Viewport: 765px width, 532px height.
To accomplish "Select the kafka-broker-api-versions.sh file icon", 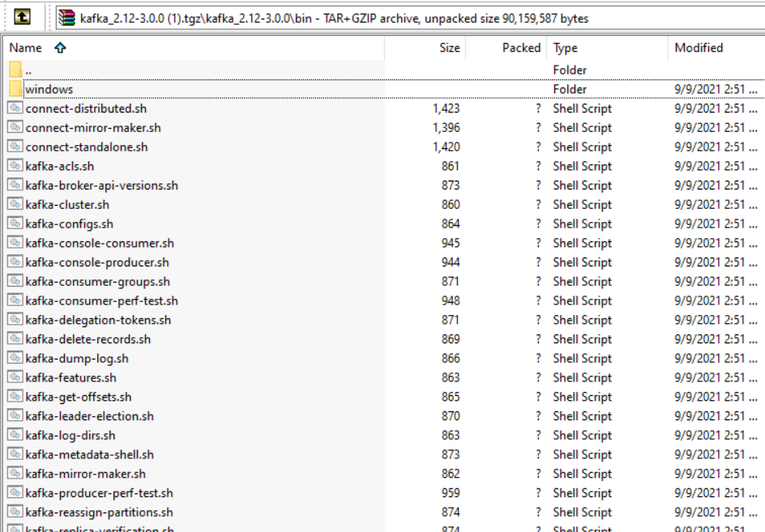I will click(15, 185).
